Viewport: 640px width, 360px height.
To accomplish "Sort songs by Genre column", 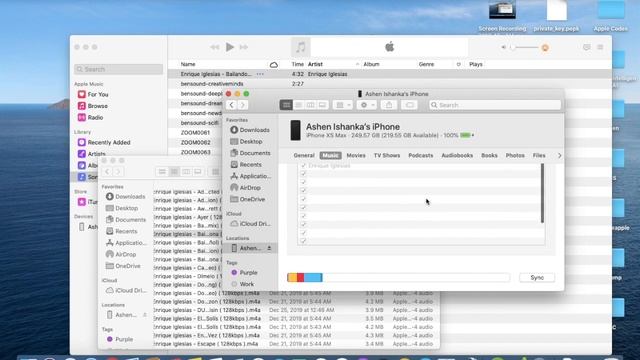I will coord(426,64).
